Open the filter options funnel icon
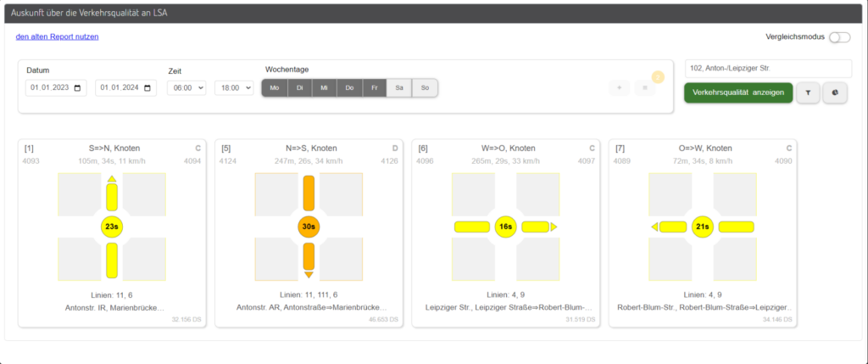Viewport: 868px width, 364px height. [x=808, y=93]
